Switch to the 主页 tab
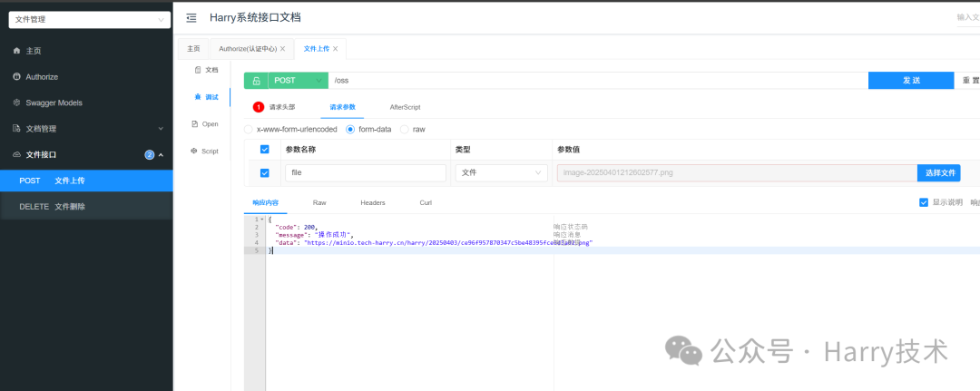This screenshot has width=980, height=391. (x=194, y=49)
